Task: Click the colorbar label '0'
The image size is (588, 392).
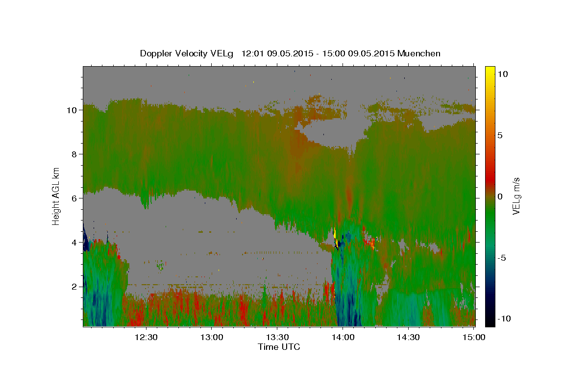Action: pyautogui.click(x=500, y=196)
